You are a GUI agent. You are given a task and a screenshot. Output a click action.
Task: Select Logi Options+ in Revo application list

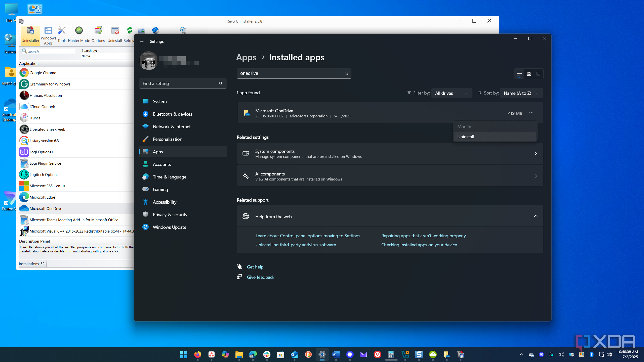tap(76, 152)
